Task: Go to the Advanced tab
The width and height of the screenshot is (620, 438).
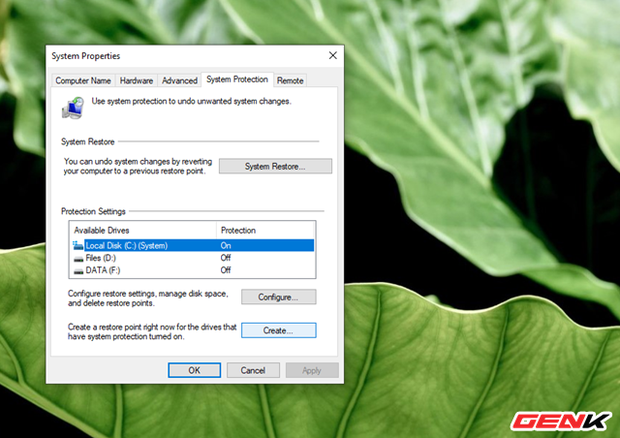Action: 180,80
